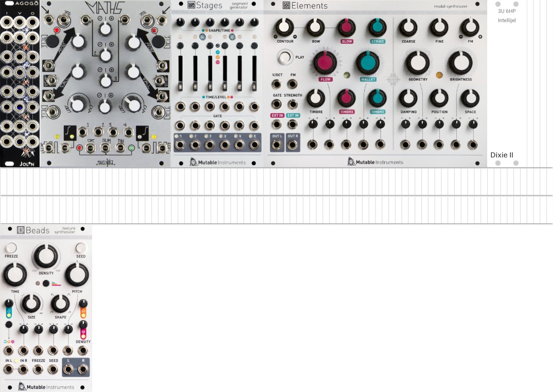Viewport: 553px width, 392px height.
Task: Click the PLAY button on Elements
Action: (x=285, y=57)
